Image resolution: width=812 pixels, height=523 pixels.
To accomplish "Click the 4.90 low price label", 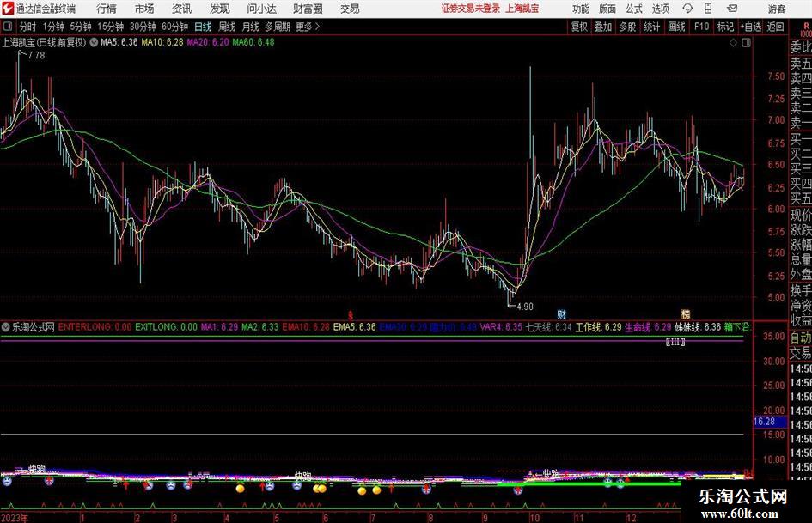I will pyautogui.click(x=525, y=307).
